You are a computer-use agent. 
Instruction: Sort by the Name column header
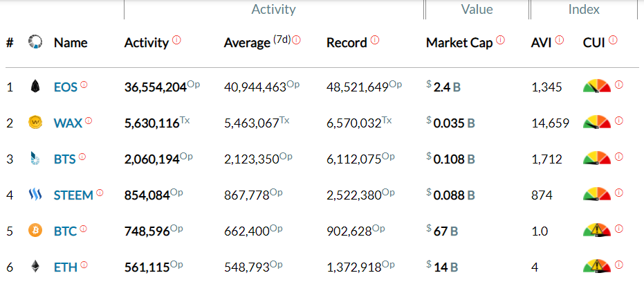click(x=71, y=43)
